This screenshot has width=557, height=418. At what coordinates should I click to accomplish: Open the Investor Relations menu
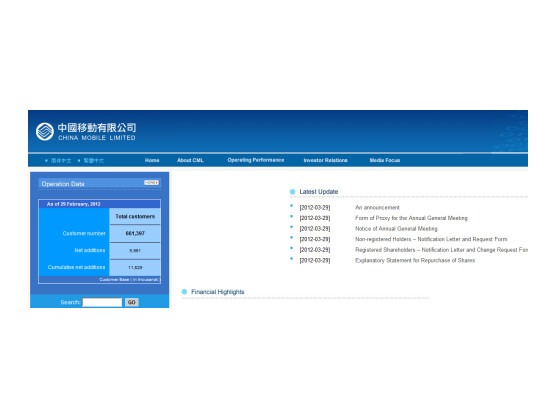click(325, 161)
